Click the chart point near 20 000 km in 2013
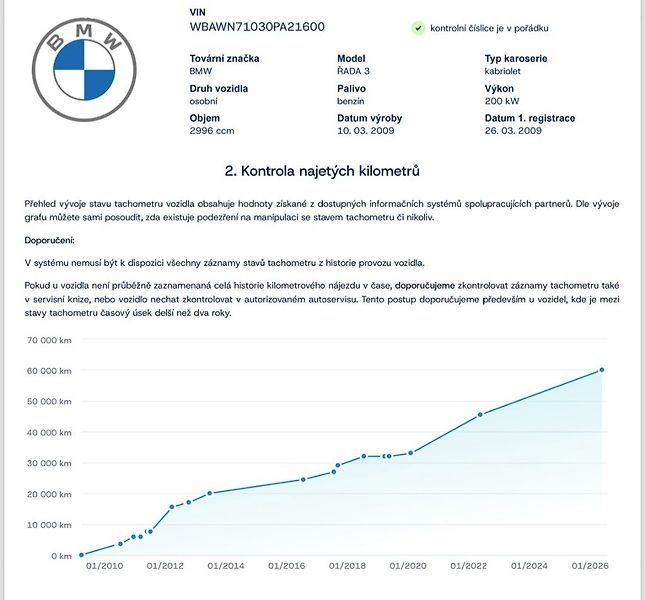The image size is (645, 600). point(209,493)
